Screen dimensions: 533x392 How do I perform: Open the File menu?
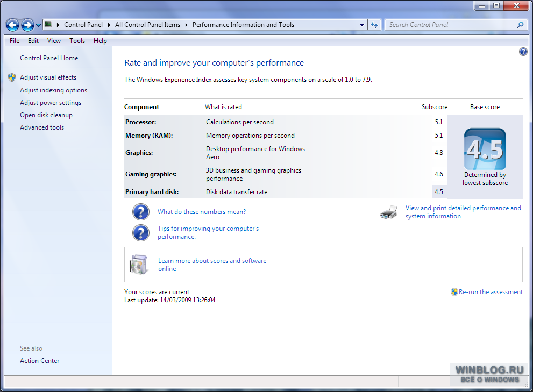point(15,41)
